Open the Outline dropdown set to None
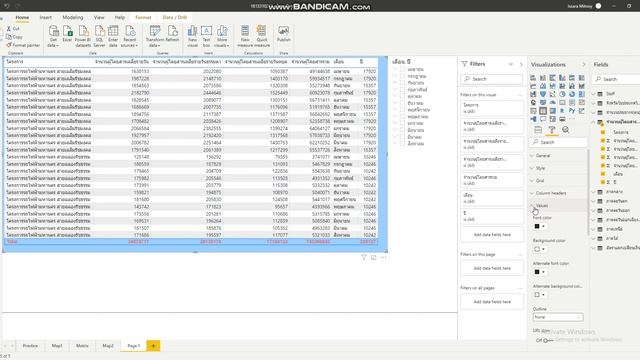640x360 pixels. click(558, 317)
